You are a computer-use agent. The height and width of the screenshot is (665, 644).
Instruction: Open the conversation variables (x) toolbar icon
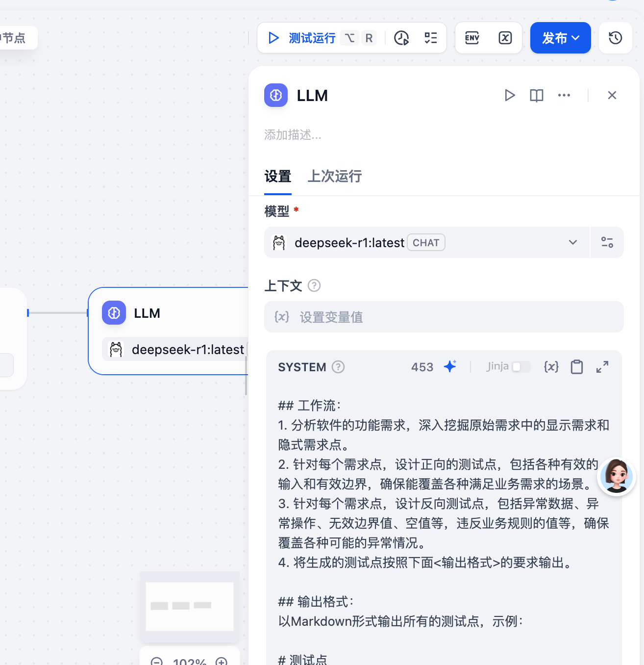point(505,38)
